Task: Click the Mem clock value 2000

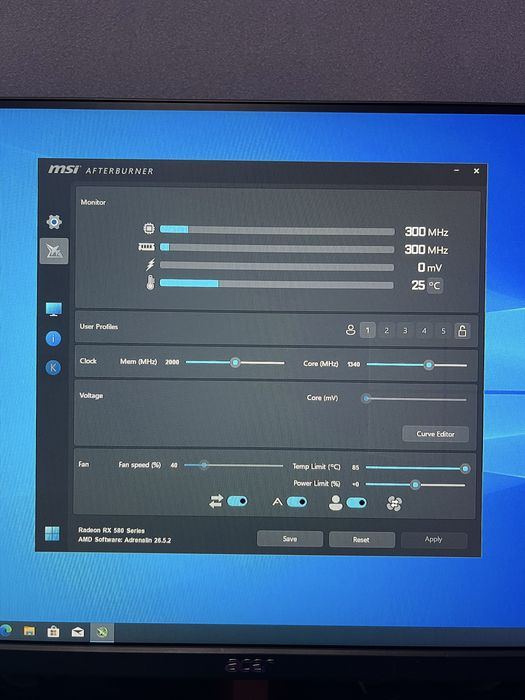Action: click(x=172, y=362)
